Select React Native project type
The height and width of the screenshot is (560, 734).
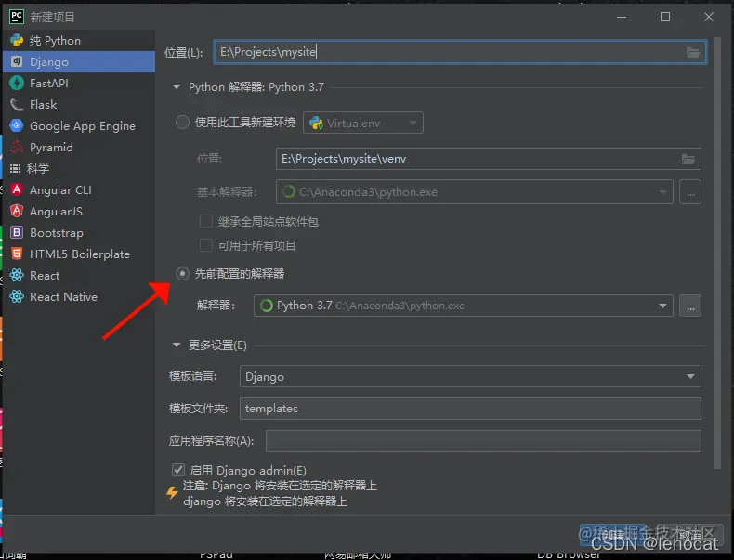(79, 296)
